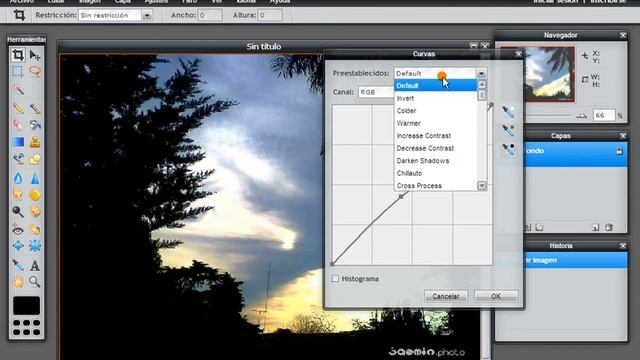Viewport: 640px width, 360px height.
Task: Select the Sharpen triangle tool
Action: [x=35, y=178]
